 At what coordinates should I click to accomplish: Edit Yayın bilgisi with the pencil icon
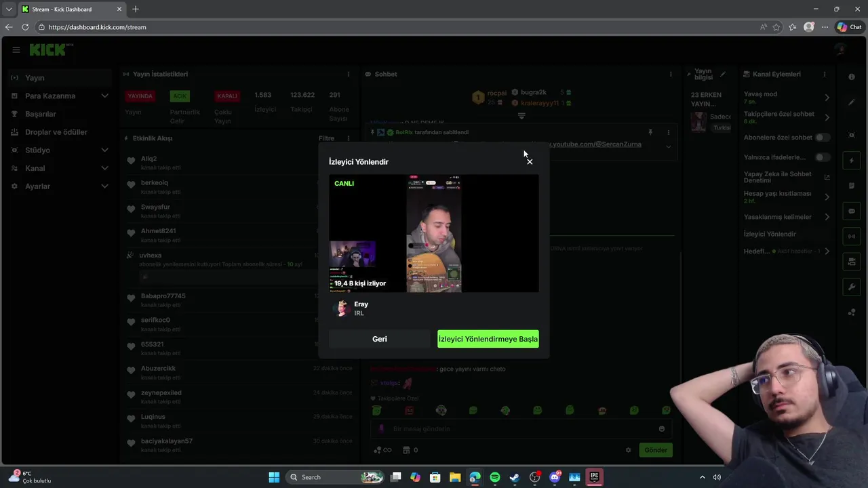tap(723, 74)
